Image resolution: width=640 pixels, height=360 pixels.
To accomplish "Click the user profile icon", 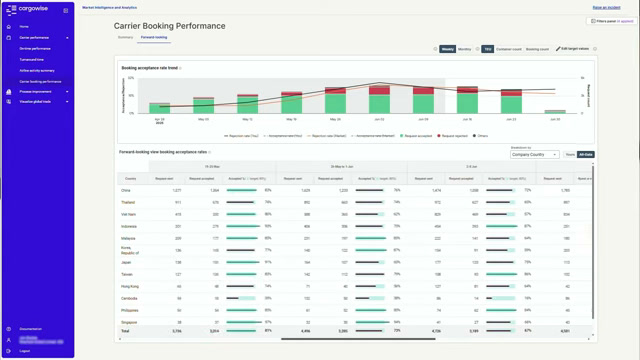I will [x=9, y=340].
